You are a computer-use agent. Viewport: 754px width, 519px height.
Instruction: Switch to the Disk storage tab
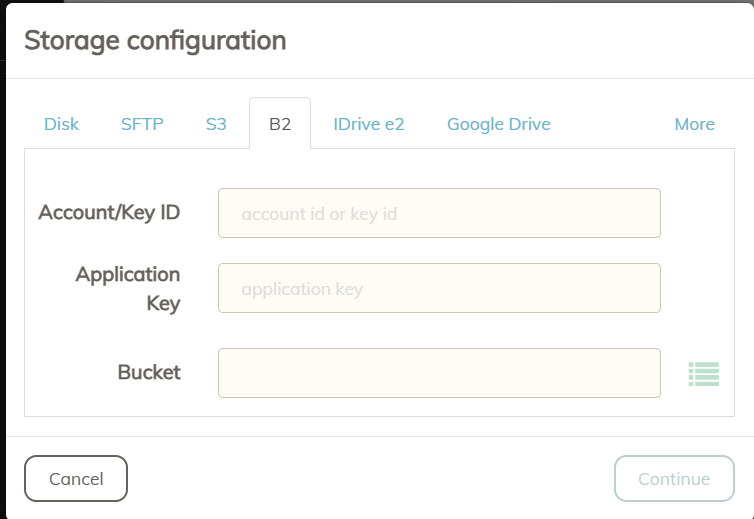click(x=62, y=124)
